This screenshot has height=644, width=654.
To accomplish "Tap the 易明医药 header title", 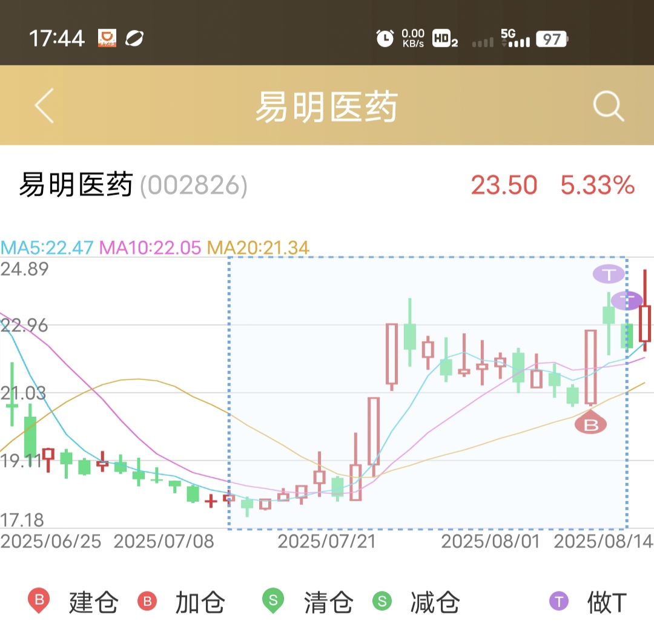I will coord(326,107).
